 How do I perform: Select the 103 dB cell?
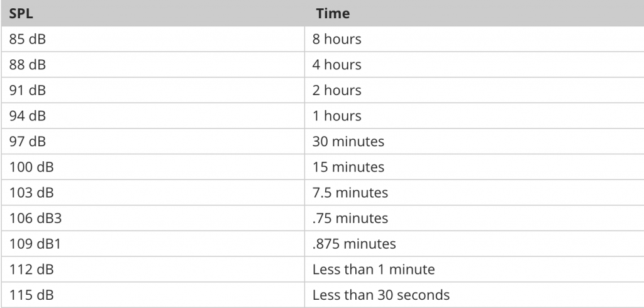(x=31, y=193)
